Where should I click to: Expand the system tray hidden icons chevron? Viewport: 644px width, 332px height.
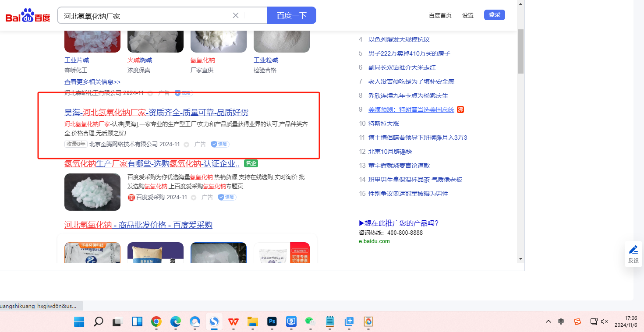[548, 321]
